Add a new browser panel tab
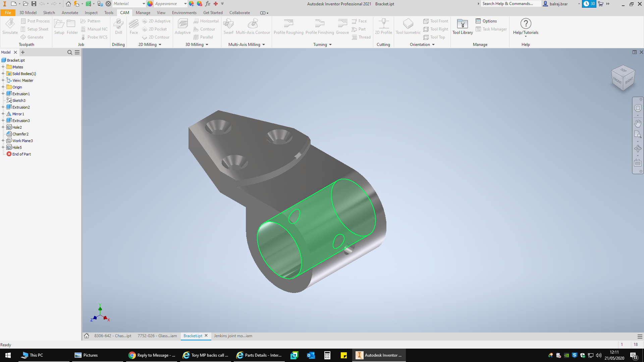The width and height of the screenshot is (644, 362). (x=23, y=52)
